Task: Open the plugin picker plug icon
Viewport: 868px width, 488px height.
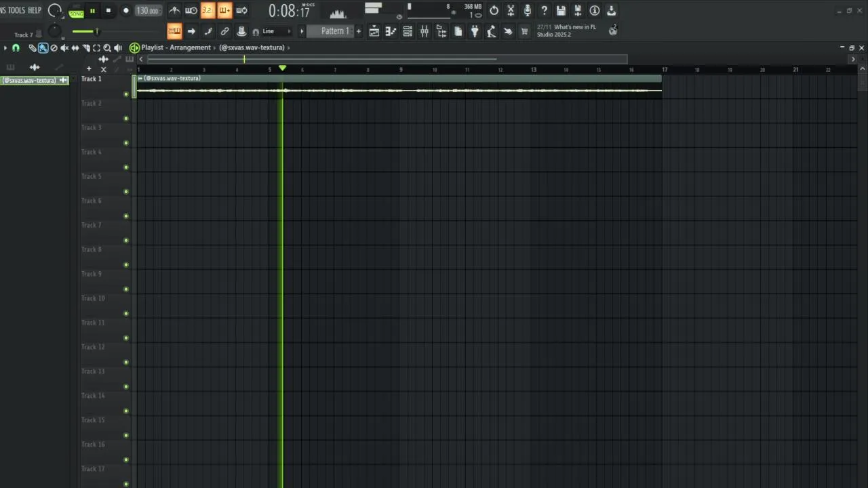Action: pos(475,31)
